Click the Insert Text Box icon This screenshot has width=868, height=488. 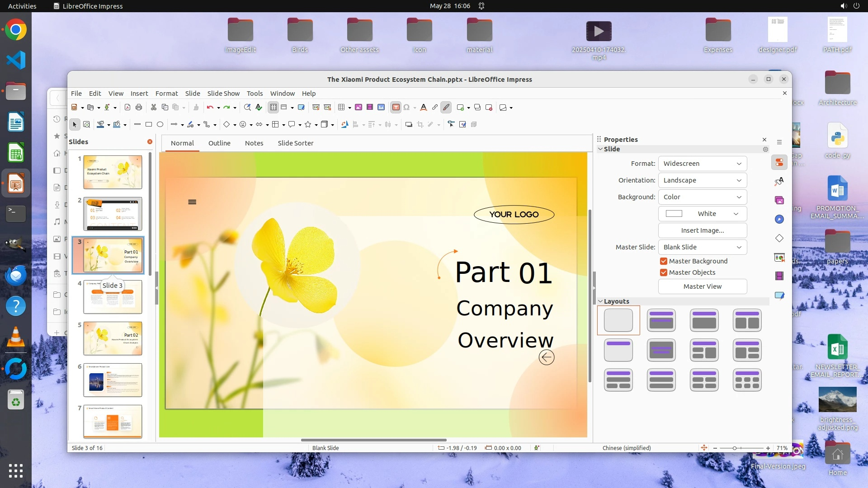tap(396, 108)
